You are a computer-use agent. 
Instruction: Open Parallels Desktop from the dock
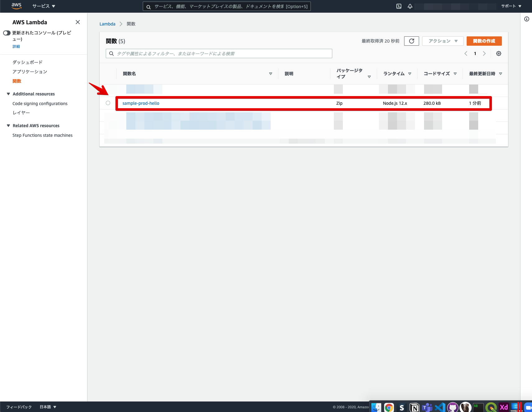[x=516, y=407]
